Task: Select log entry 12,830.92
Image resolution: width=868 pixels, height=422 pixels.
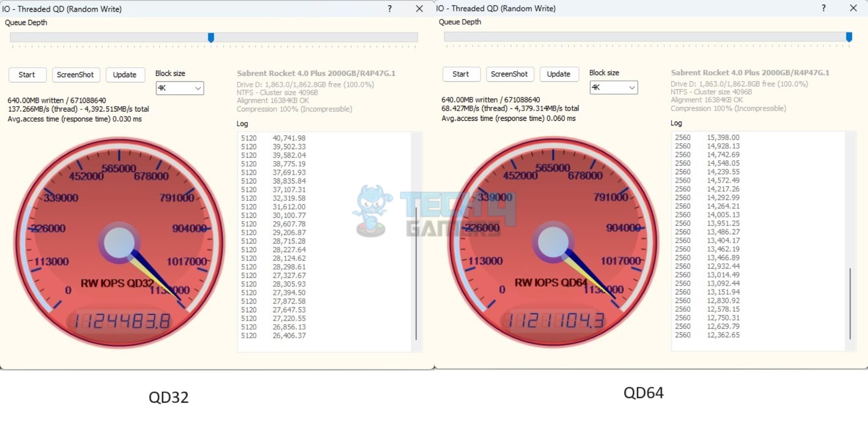Action: (x=723, y=300)
